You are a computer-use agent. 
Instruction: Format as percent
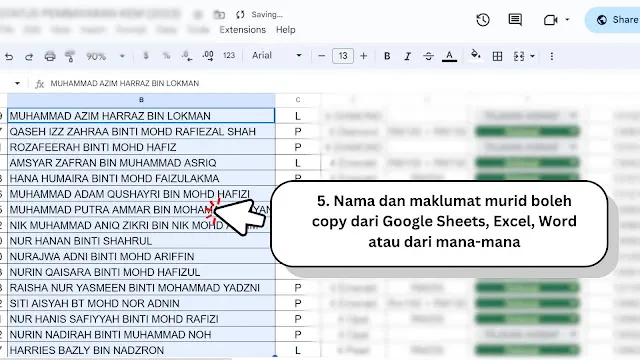pyautogui.click(x=167, y=56)
